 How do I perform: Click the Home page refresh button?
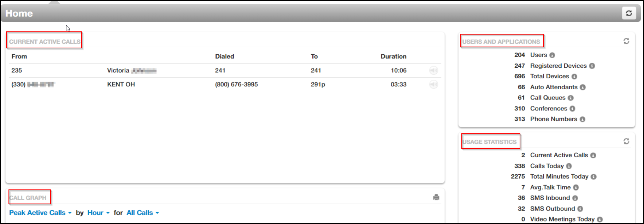[629, 13]
